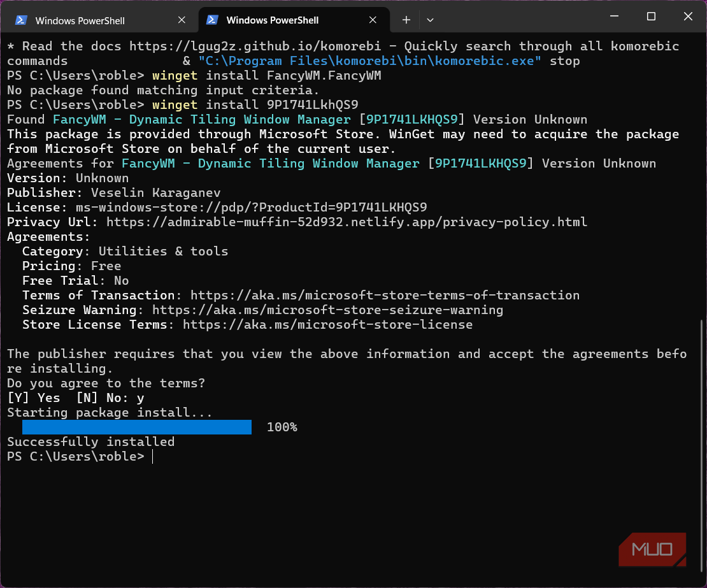Viewport: 707px width, 588px height.
Task: Click the 'Pricing: Free' line
Action: (x=72, y=266)
